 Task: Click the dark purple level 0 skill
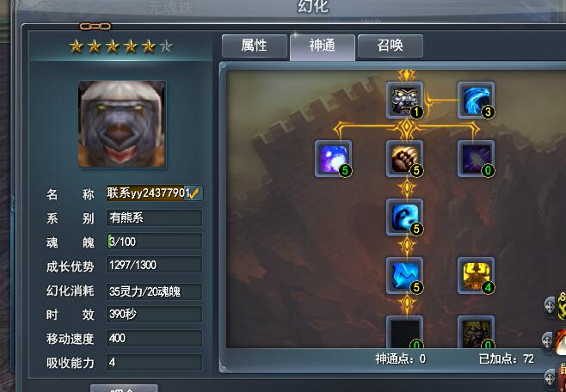pos(476,158)
